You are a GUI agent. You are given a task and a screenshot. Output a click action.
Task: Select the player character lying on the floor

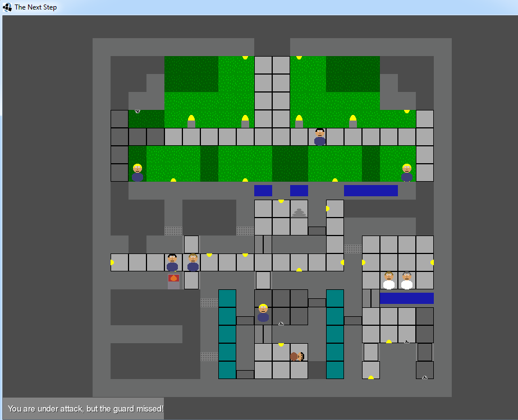pyautogui.click(x=297, y=357)
